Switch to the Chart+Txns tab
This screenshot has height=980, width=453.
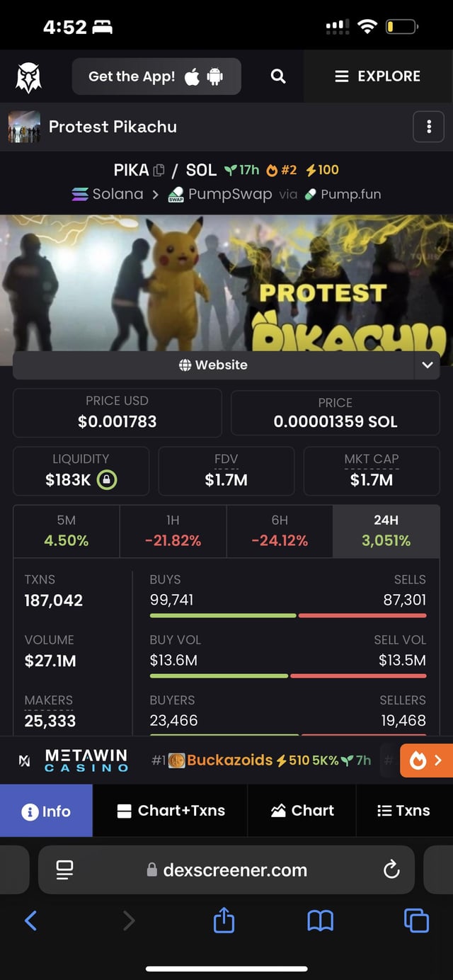click(171, 811)
